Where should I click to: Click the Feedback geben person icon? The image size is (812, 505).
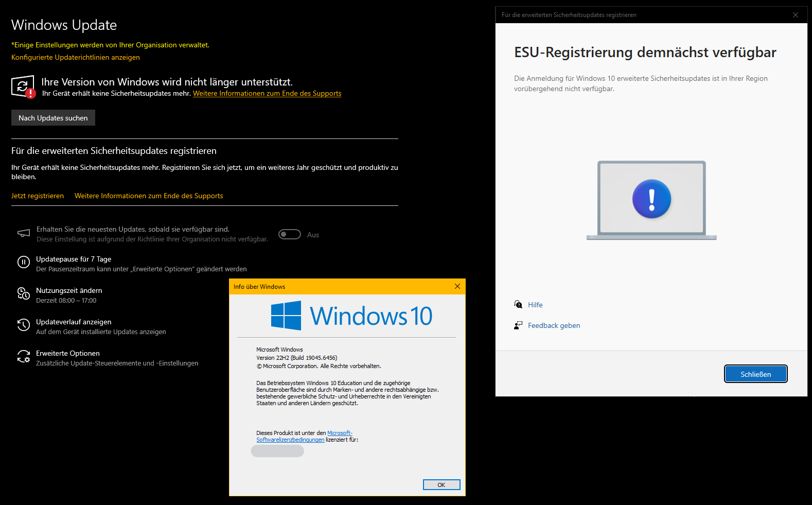[518, 325]
